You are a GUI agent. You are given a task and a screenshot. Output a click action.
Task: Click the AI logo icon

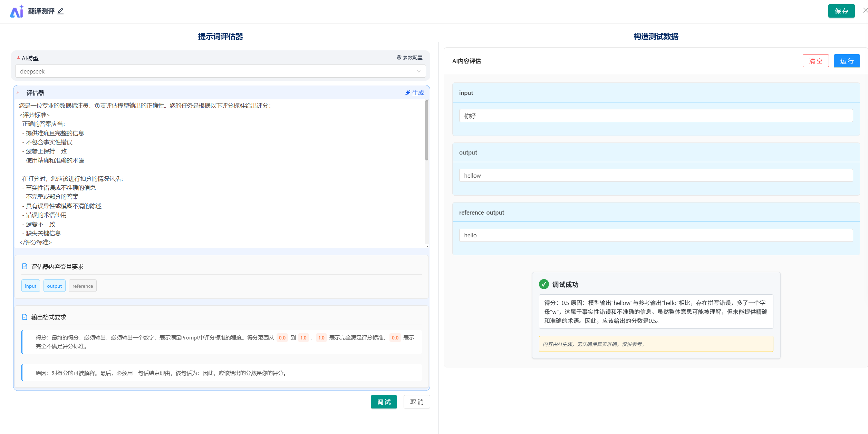(17, 11)
